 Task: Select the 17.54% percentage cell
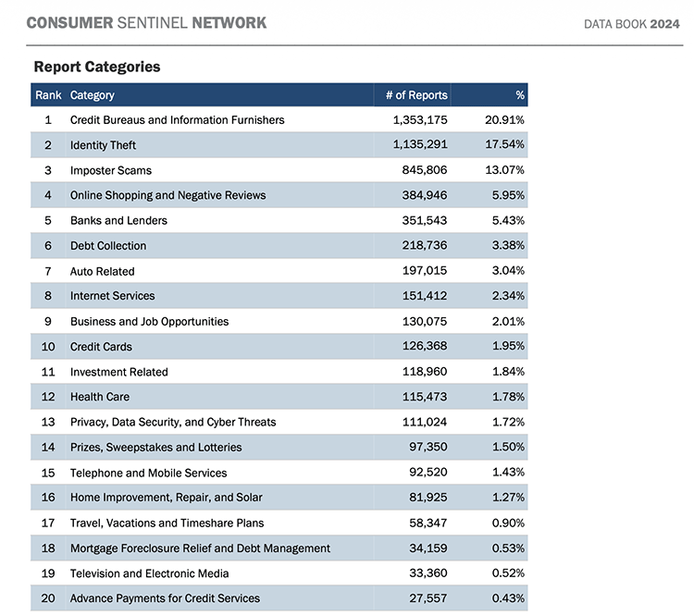tap(504, 145)
